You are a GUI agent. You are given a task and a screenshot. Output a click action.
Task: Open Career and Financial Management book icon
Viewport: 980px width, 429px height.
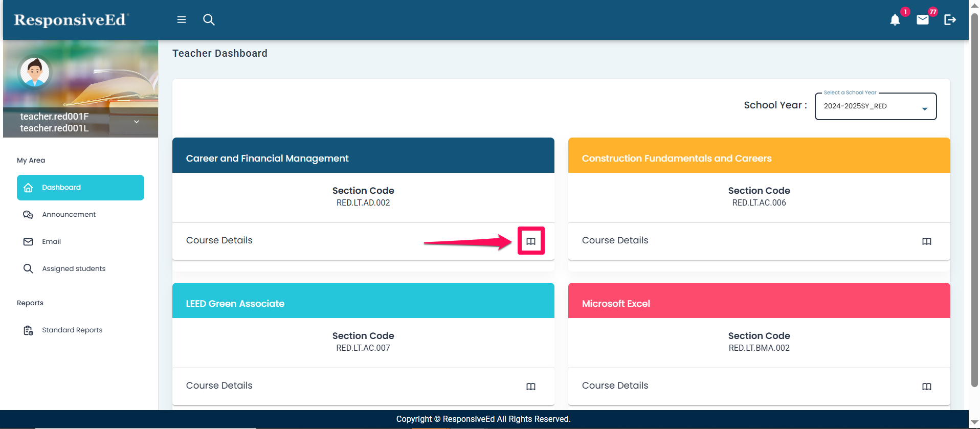(x=531, y=241)
